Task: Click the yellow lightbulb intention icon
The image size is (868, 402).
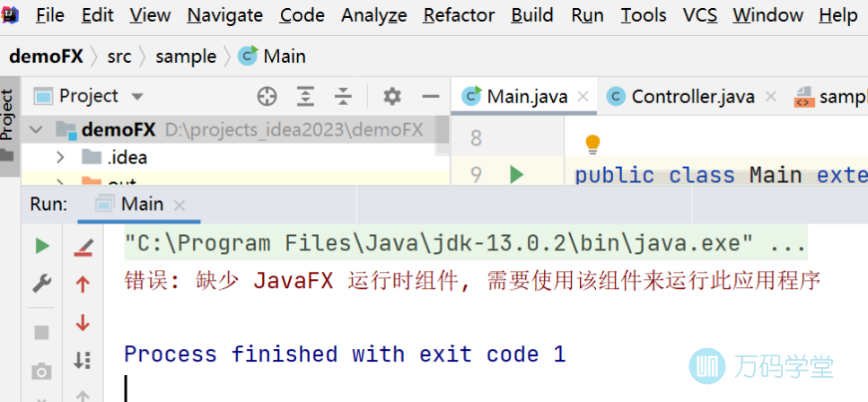Action: [592, 144]
